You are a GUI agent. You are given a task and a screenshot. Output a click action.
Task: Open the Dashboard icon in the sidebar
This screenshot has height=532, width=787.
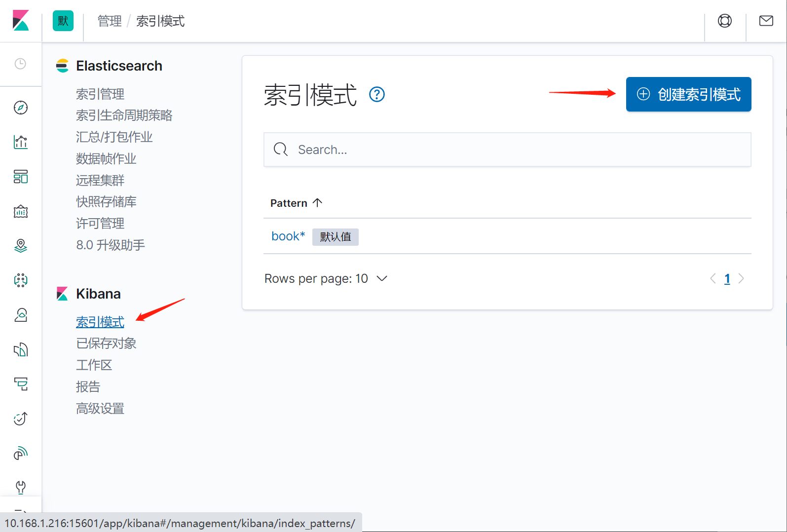coord(21,177)
